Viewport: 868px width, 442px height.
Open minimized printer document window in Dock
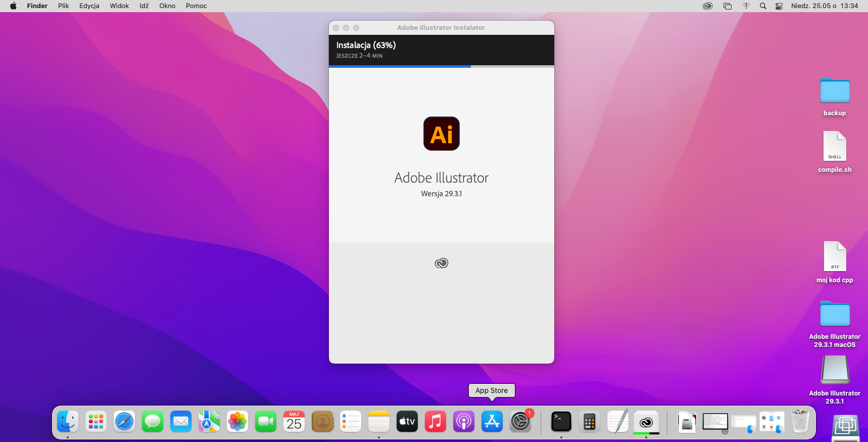pyautogui.click(x=687, y=421)
